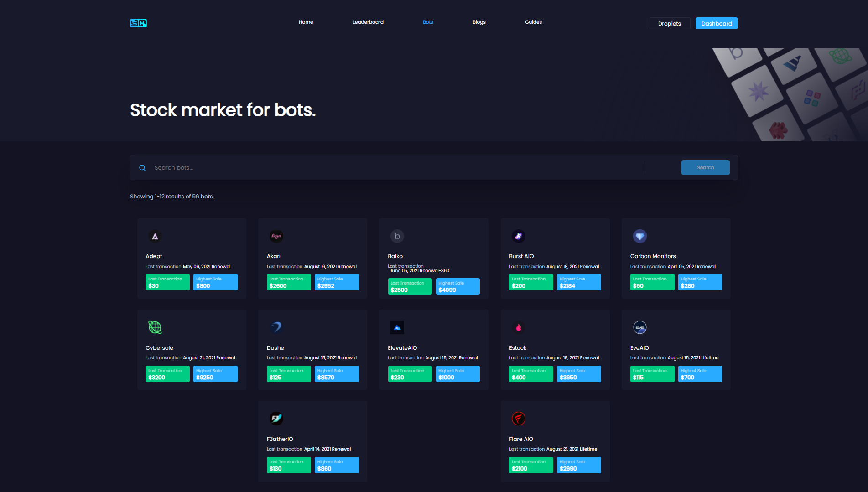Click the F3atherIO bot icon
The height and width of the screenshot is (492, 868).
click(276, 419)
